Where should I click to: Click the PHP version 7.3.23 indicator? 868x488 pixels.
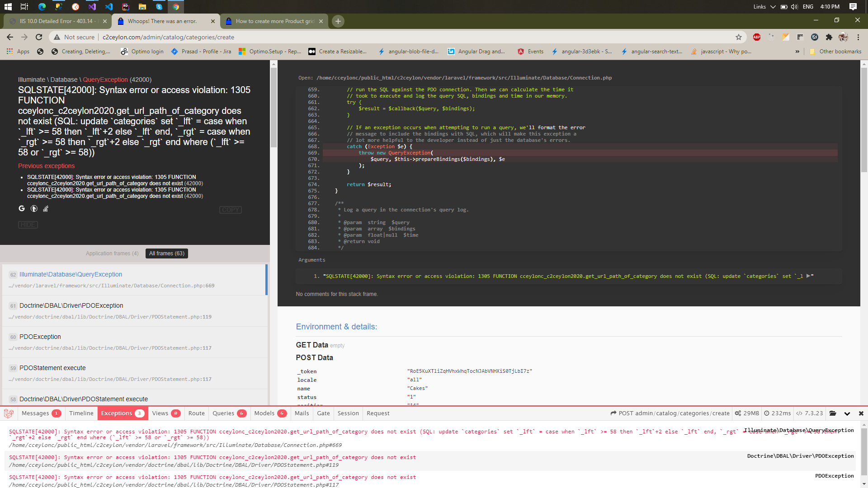tap(810, 413)
